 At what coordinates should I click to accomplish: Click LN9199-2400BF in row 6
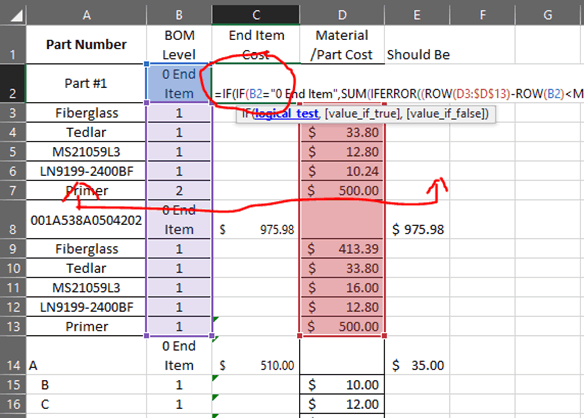coord(86,171)
